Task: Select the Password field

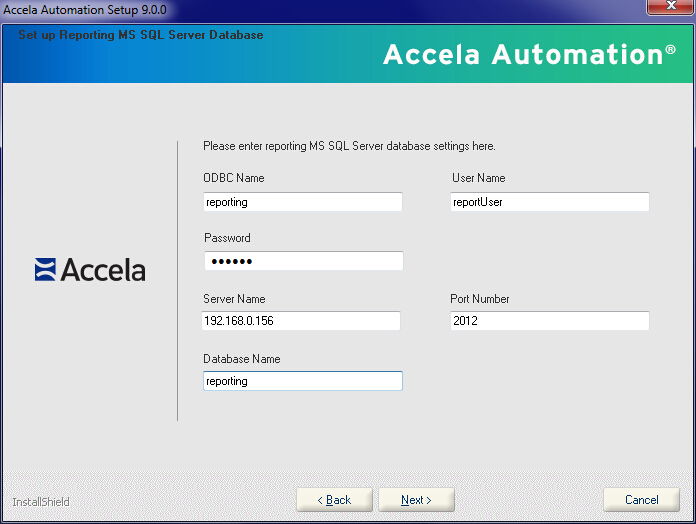Action: (303, 261)
